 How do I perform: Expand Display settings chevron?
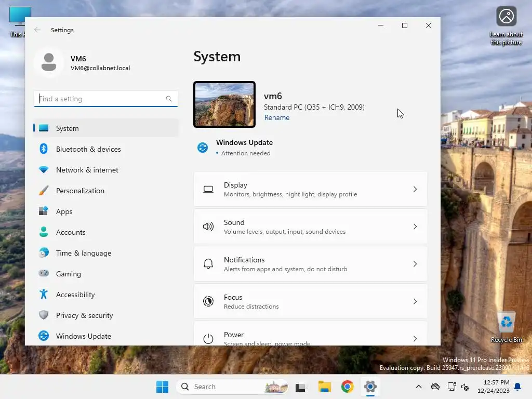(415, 189)
